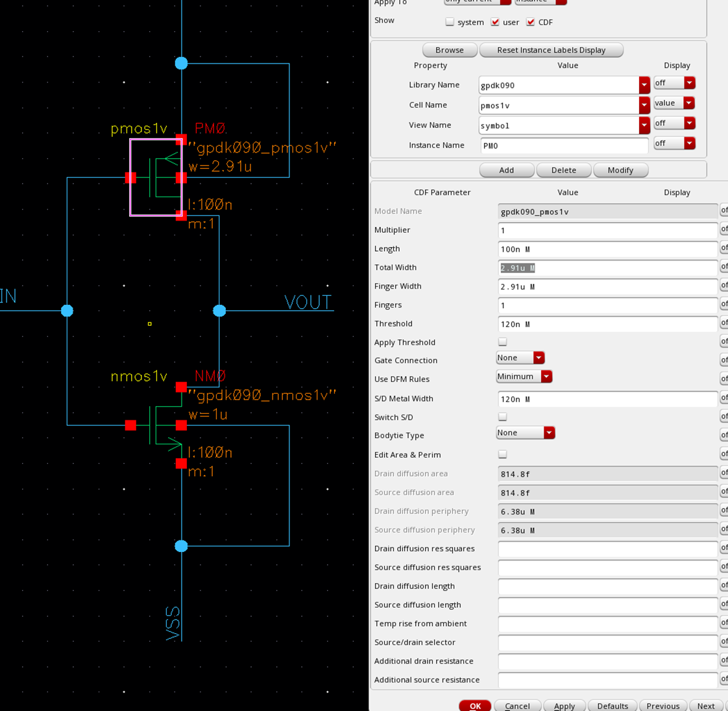Click the VSS wire junction dot

pos(181,546)
